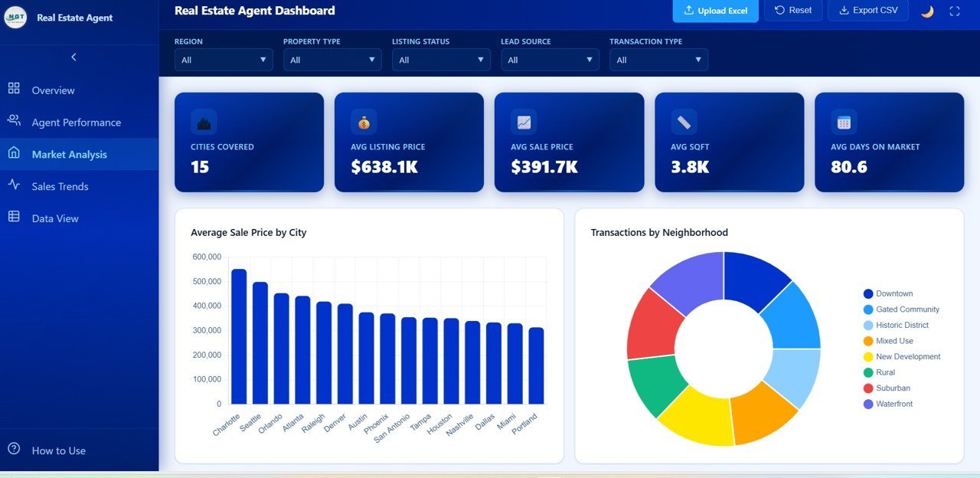Click the Upload Excel button
Viewport: 980px width, 478px height.
point(715,11)
